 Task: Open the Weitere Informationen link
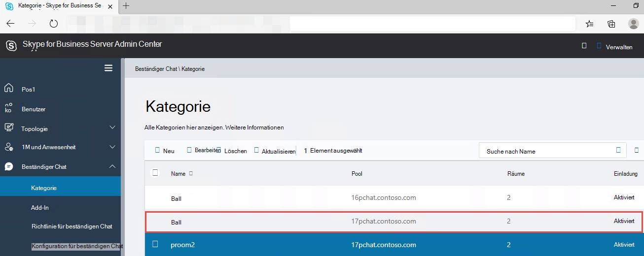[x=254, y=128]
